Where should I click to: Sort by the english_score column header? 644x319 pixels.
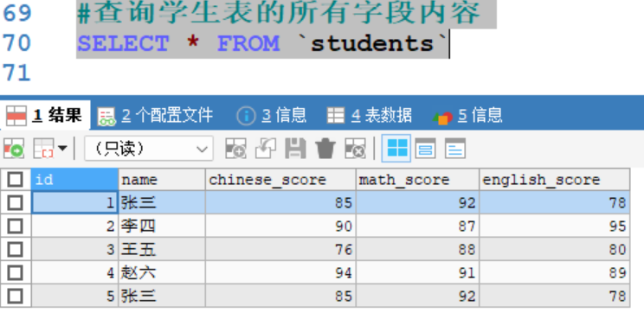click(x=555, y=180)
